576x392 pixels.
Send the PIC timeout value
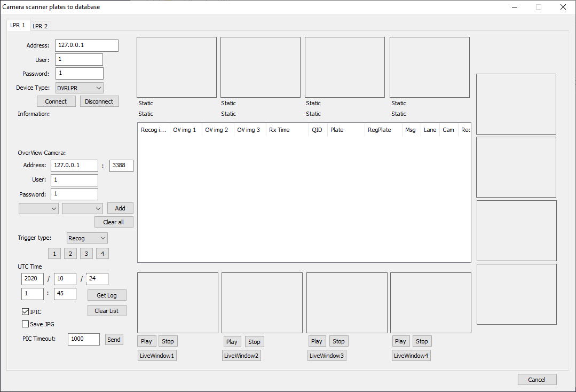coord(114,340)
